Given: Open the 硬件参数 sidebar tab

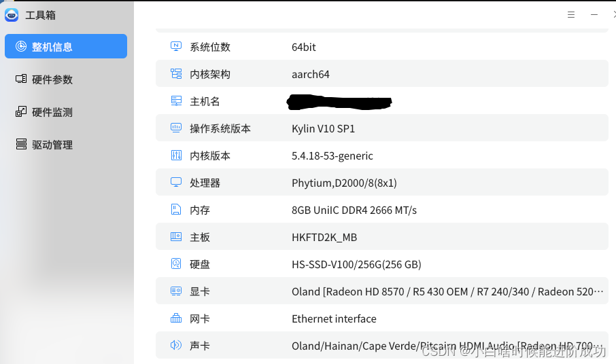Looking at the screenshot, I should tap(66, 79).
